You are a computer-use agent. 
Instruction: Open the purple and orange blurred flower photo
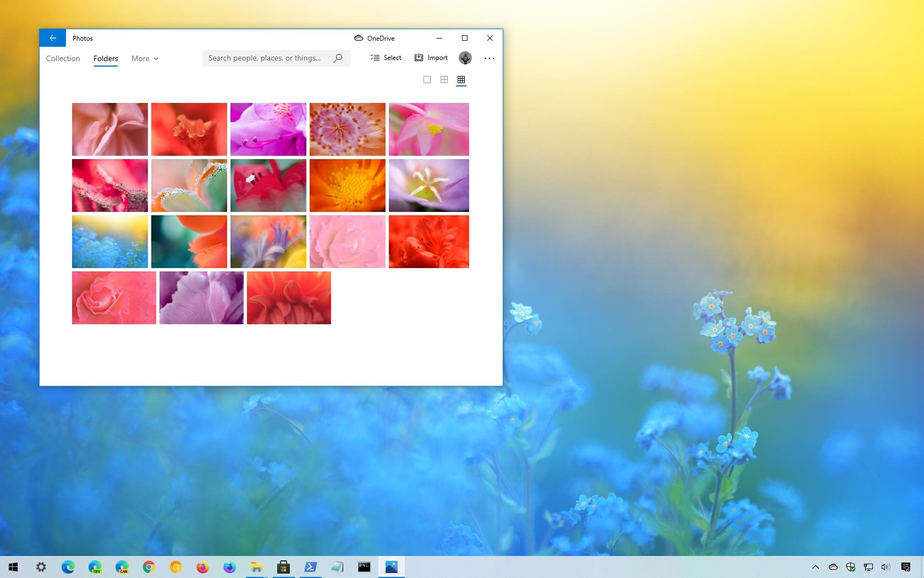[268, 242]
